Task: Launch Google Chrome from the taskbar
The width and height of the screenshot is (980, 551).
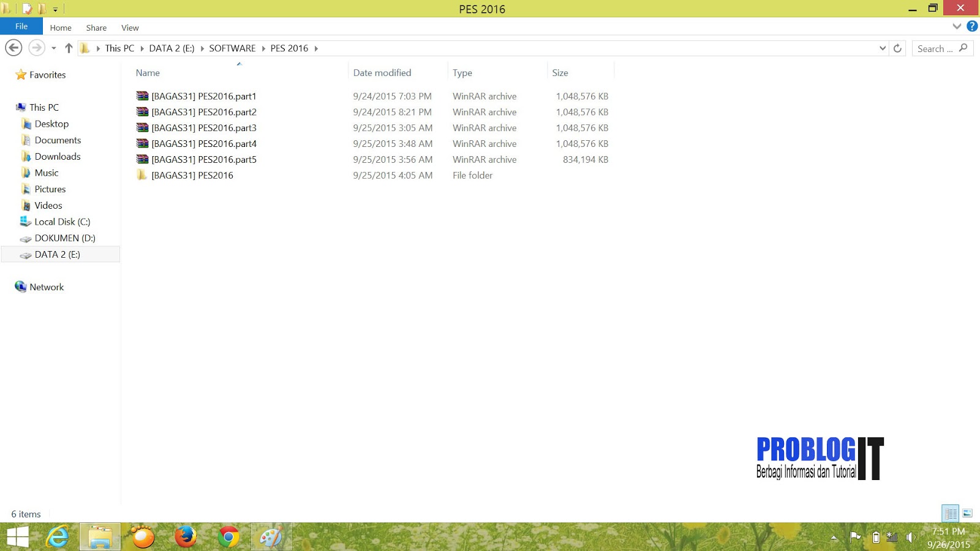Action: point(228,537)
